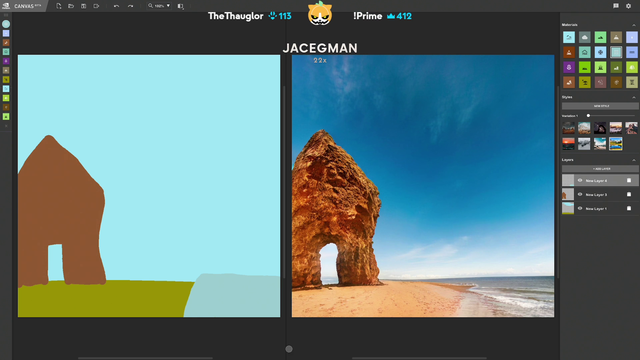The width and height of the screenshot is (640, 360).
Task: Click the export icon in toolbar
Action: [x=96, y=6]
